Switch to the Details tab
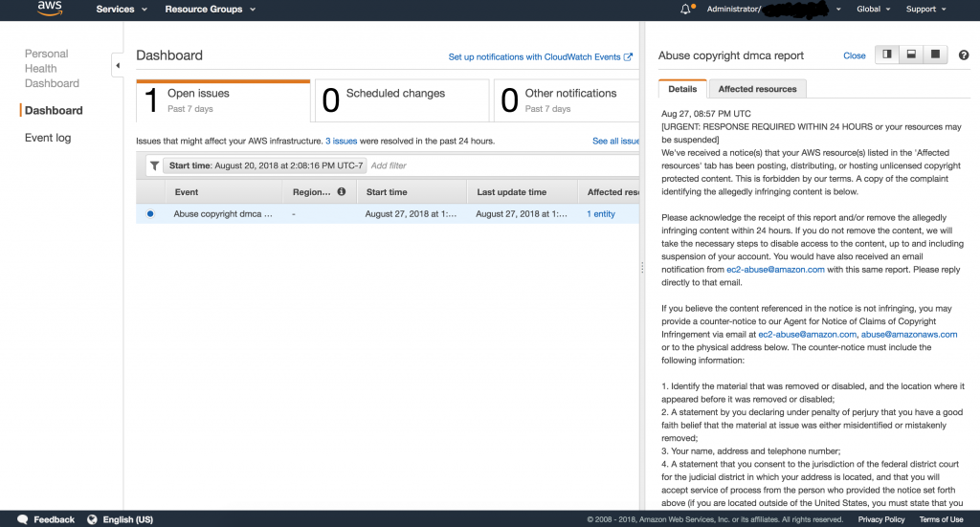This screenshot has width=980, height=527. tap(682, 89)
